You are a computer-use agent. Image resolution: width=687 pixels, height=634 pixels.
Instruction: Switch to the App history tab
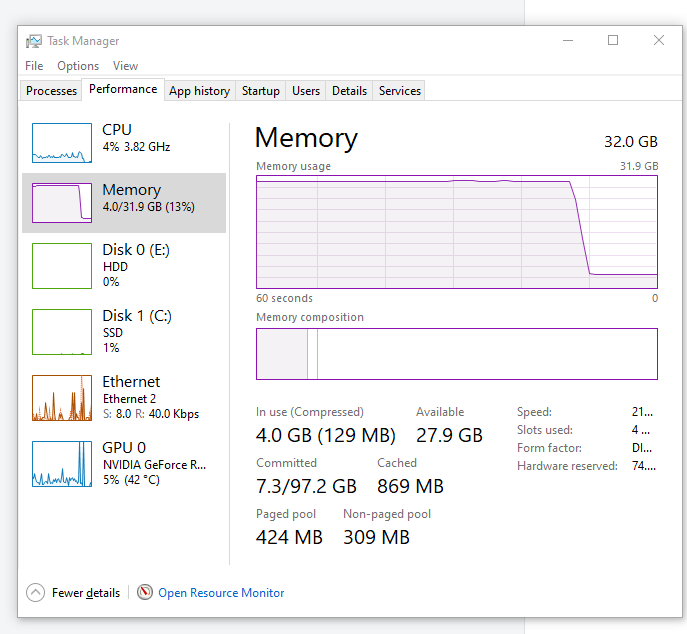[199, 91]
